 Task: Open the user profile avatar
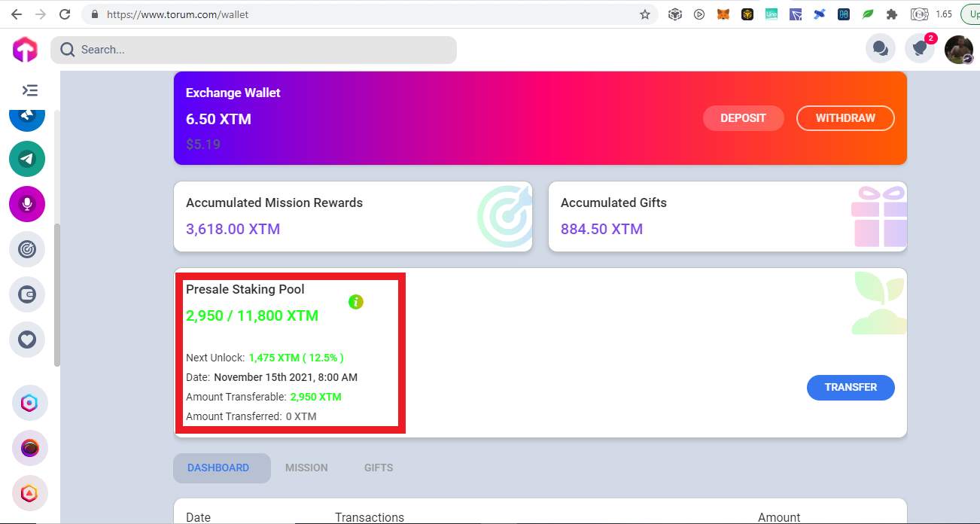click(959, 50)
